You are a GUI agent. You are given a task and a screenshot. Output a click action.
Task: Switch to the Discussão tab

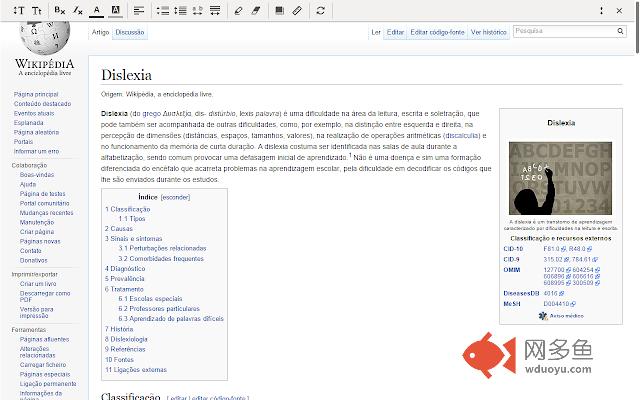click(130, 32)
